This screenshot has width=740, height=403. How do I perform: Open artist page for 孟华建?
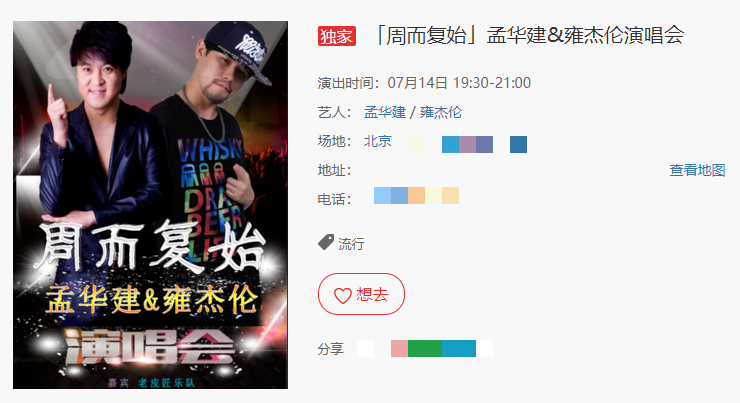(385, 112)
